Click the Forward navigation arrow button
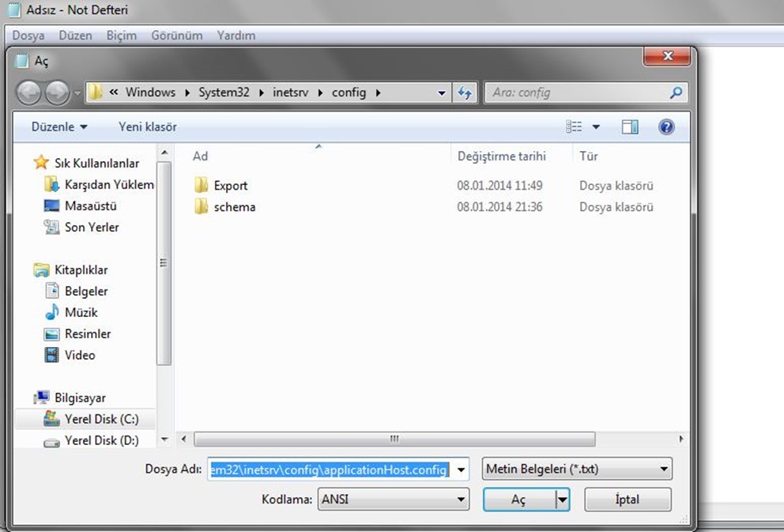The width and height of the screenshot is (784, 532). tap(58, 93)
